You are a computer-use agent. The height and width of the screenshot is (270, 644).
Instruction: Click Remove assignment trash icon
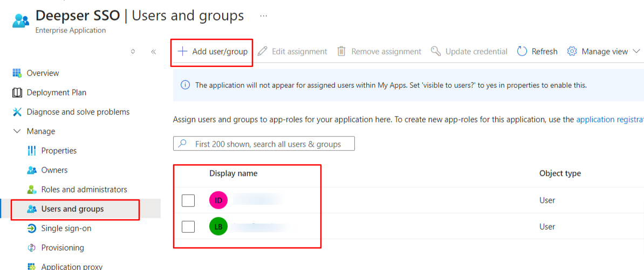tap(341, 51)
